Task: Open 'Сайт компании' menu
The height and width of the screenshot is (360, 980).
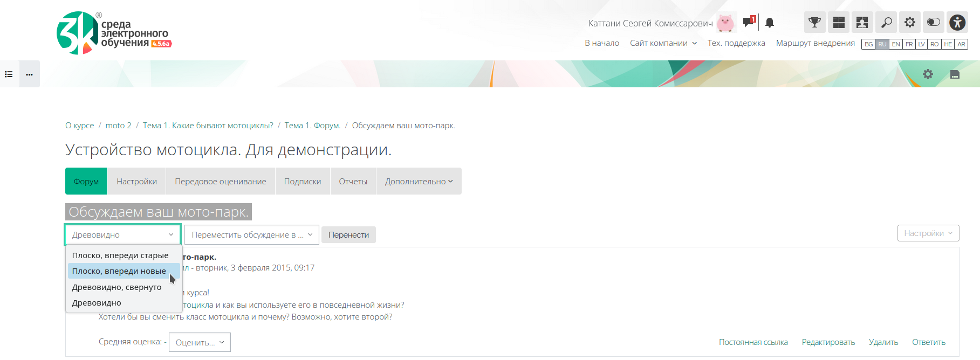Action: 663,43
